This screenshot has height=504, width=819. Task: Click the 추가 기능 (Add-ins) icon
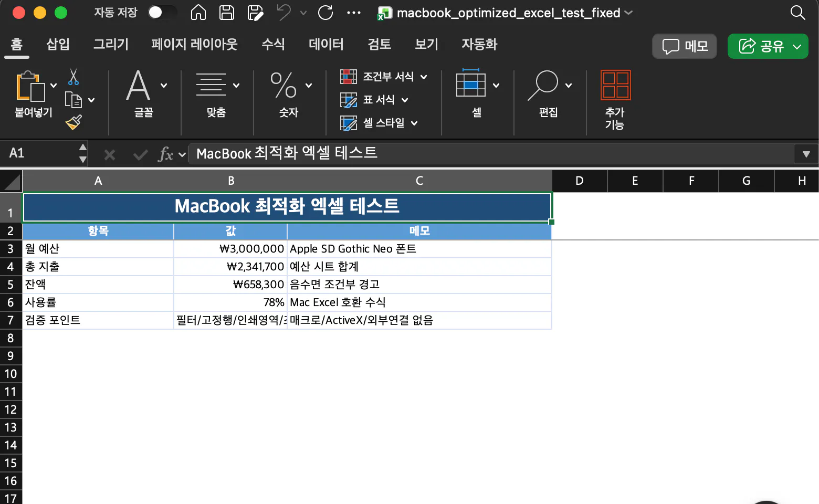click(615, 85)
